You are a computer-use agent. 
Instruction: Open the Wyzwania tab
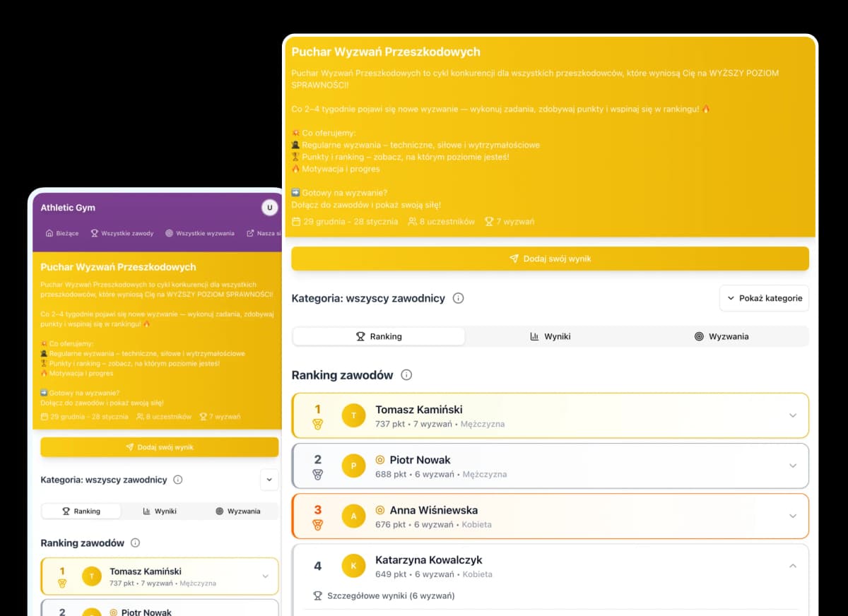tap(722, 336)
